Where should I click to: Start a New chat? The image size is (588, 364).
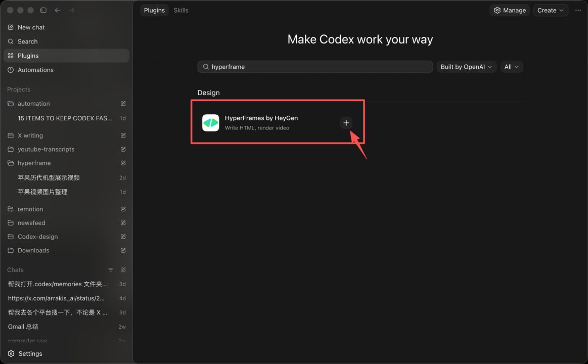point(66,27)
